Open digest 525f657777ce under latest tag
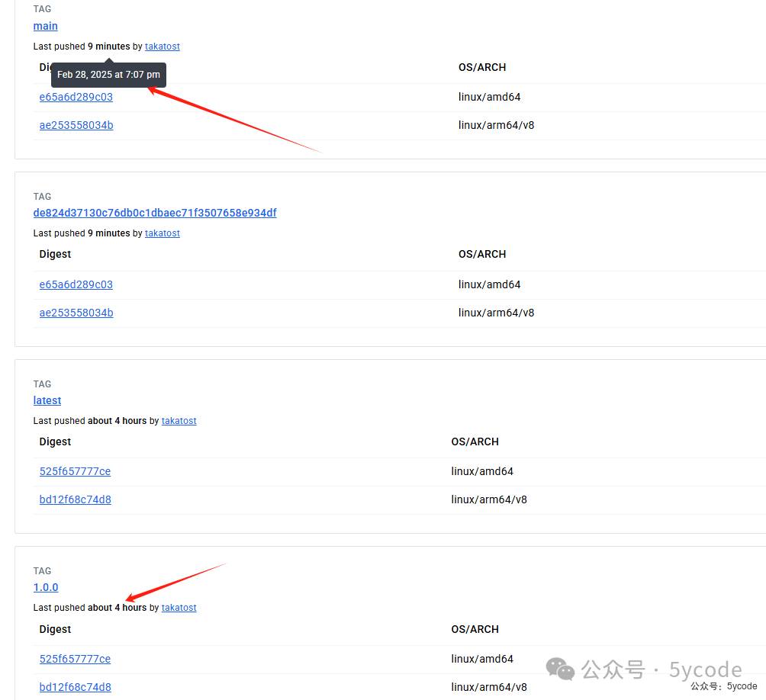 click(76, 471)
